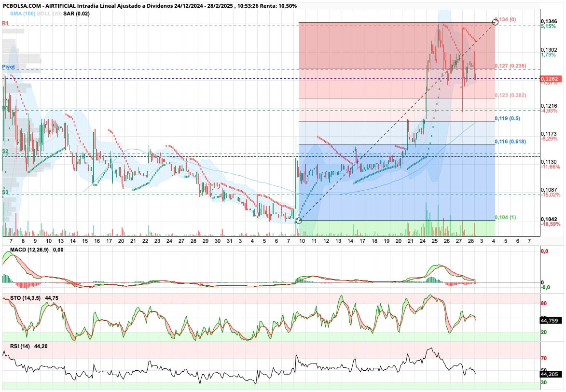Select date 15 on the time axis
566x392 pixels.
pyautogui.click(x=85, y=241)
